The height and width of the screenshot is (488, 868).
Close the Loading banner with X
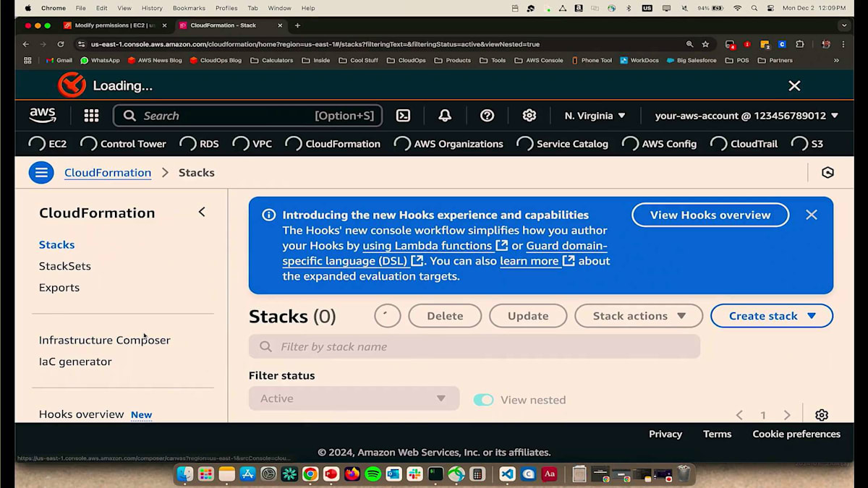pyautogui.click(x=794, y=85)
